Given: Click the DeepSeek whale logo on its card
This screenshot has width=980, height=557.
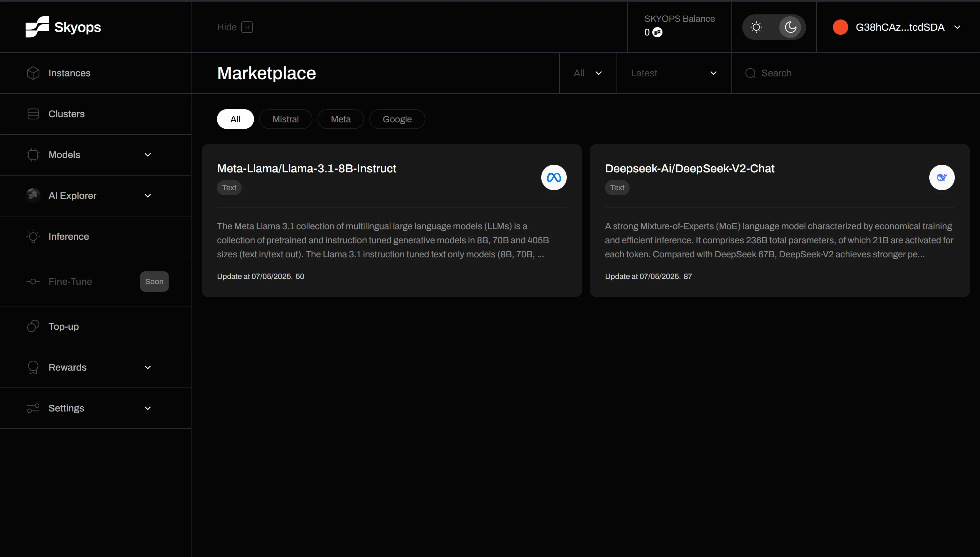Looking at the screenshot, I should tap(942, 177).
